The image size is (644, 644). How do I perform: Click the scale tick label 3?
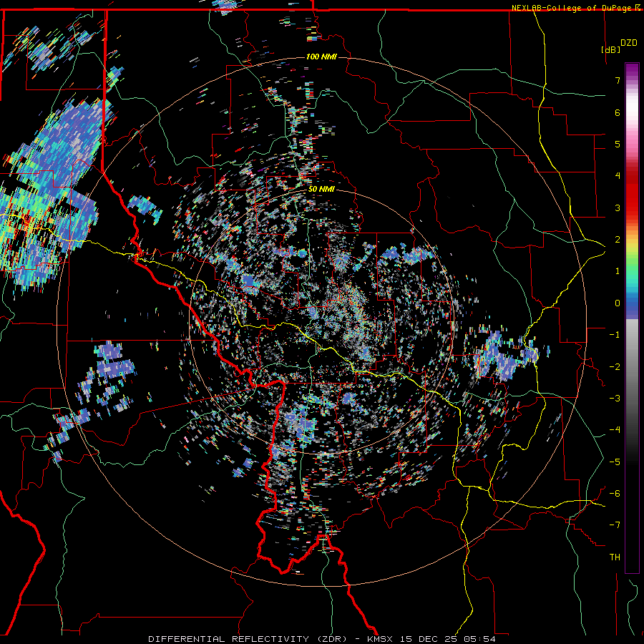point(618,208)
